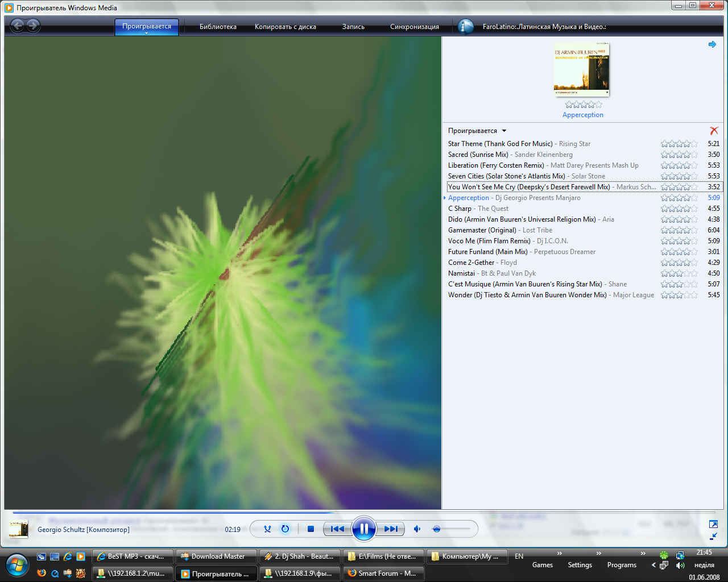Click now playing album thumbnail in controls
728x582 pixels.
pyautogui.click(x=18, y=529)
